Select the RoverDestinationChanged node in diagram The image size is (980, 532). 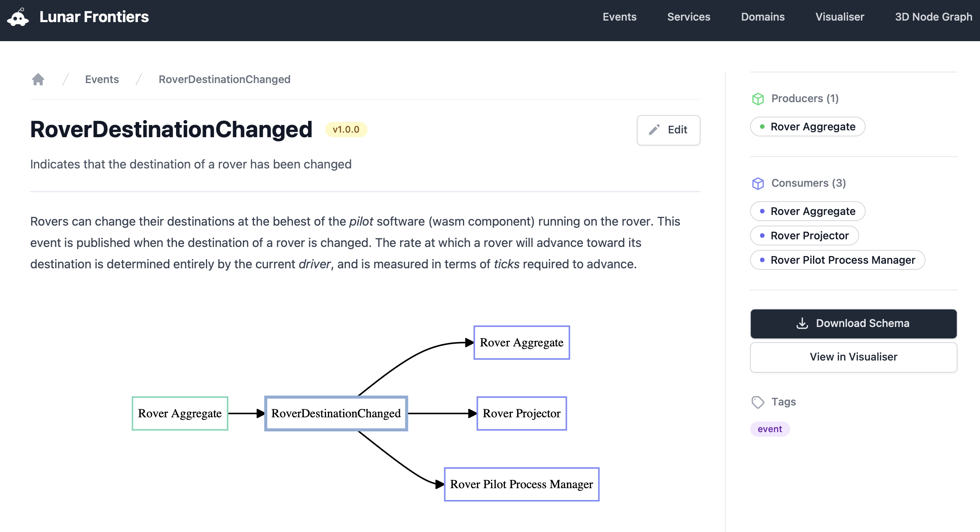click(336, 413)
